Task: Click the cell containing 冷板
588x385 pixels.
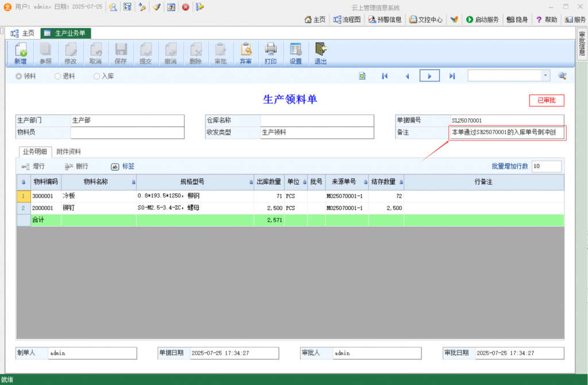Action: (99, 196)
